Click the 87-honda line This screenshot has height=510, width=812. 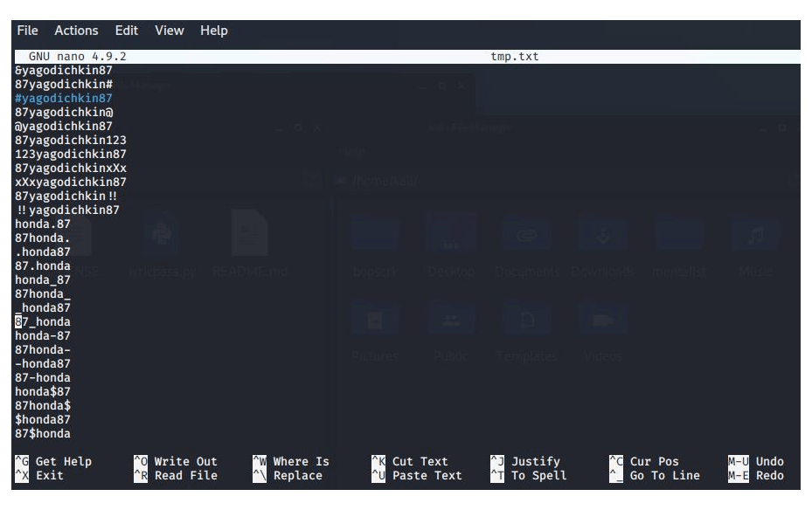point(43,377)
